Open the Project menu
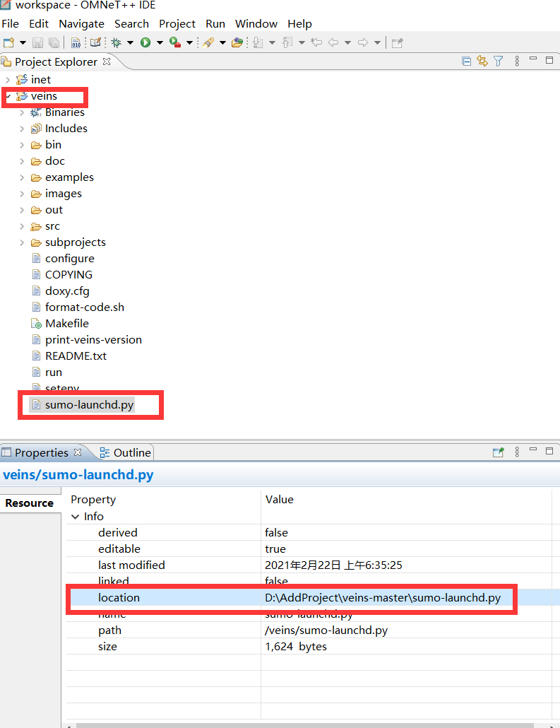 coord(177,24)
